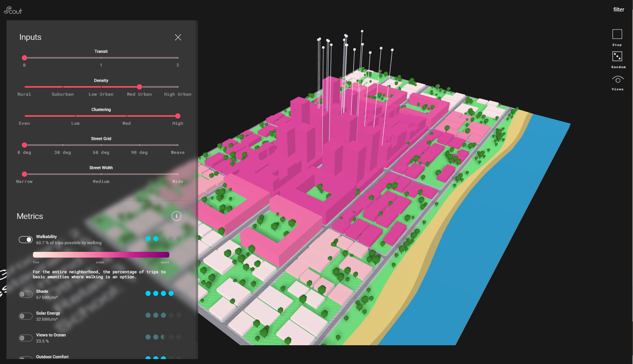This screenshot has width=633, height=364.
Task: Select Suburban on Density slider
Action: coord(63,87)
